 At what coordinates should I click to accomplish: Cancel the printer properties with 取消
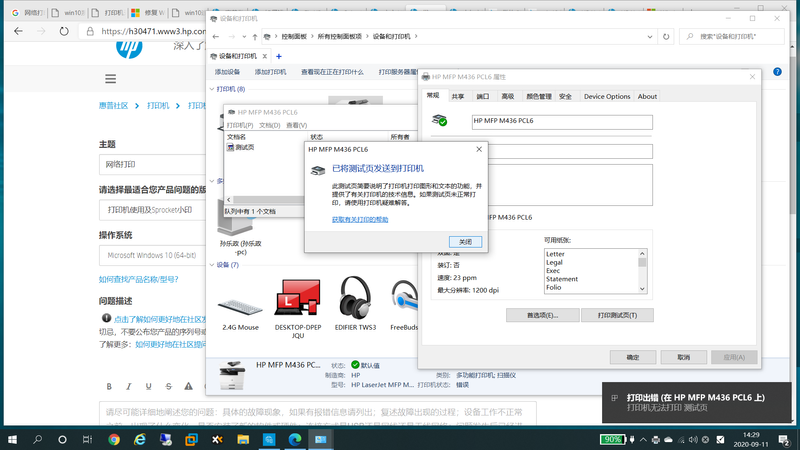click(x=684, y=357)
